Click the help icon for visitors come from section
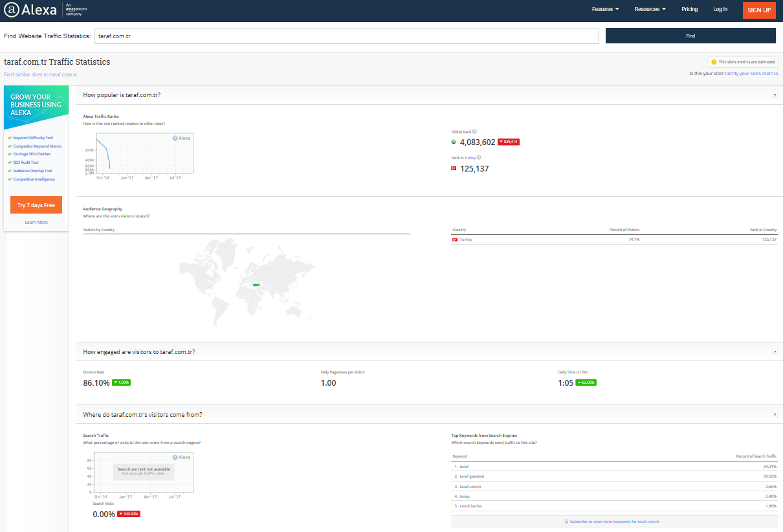This screenshot has width=783, height=532. pyautogui.click(x=775, y=415)
